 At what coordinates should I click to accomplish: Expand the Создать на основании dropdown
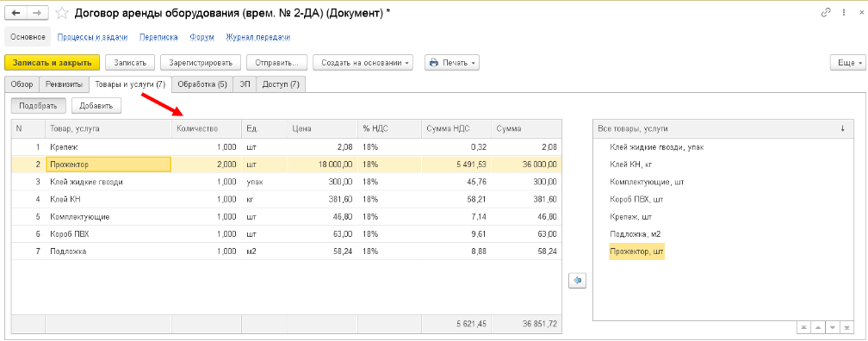tap(363, 63)
